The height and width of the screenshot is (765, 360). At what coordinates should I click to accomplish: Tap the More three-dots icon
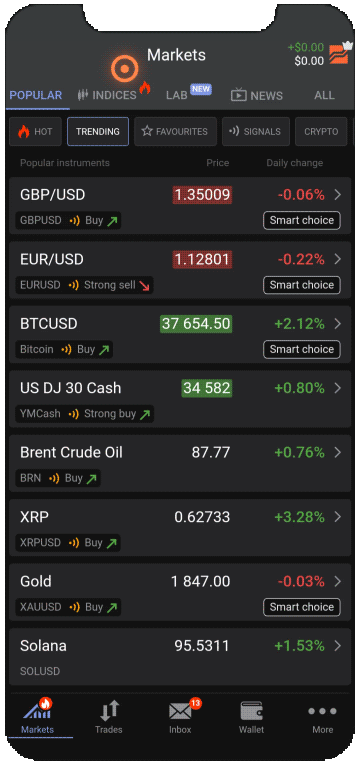tap(322, 711)
